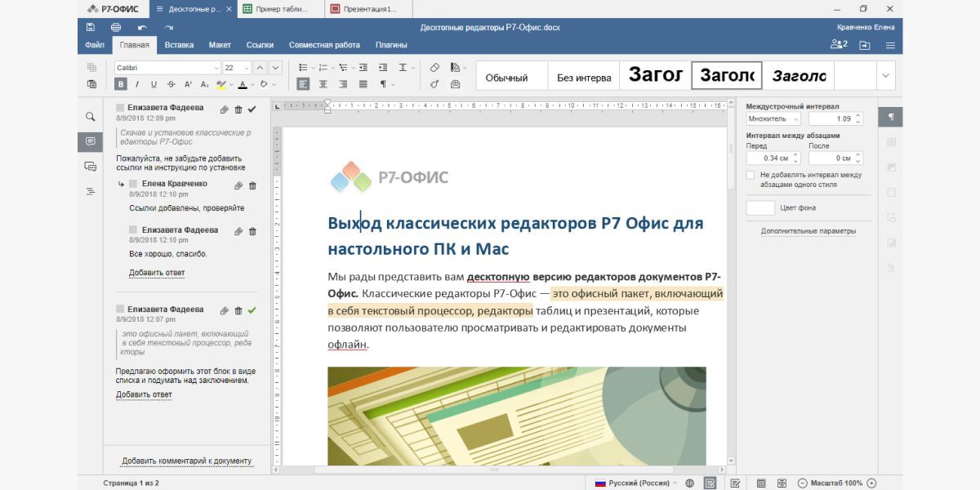
Task: Click the zoom in plus button
Action: [x=871, y=483]
